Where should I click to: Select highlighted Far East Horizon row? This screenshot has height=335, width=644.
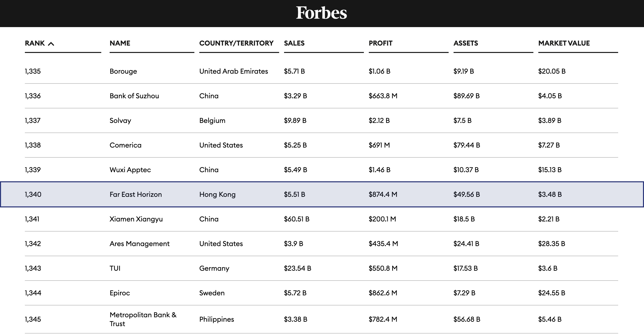136,195
